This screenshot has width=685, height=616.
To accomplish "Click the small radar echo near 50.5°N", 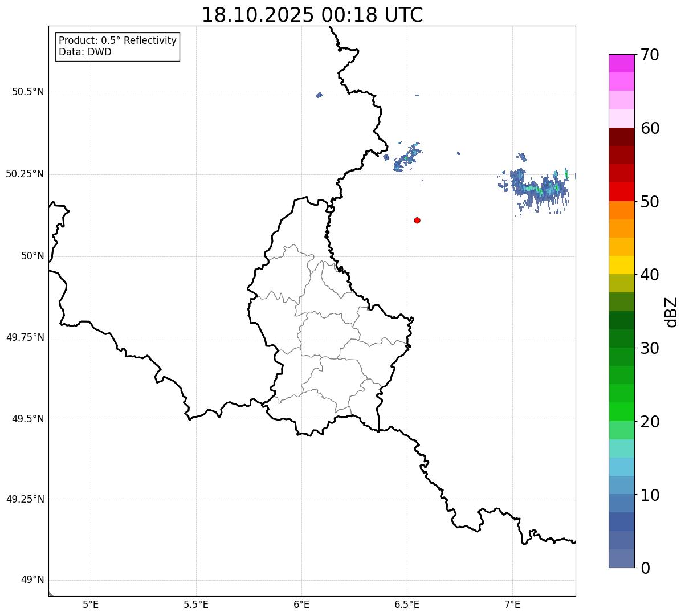I will [319, 95].
